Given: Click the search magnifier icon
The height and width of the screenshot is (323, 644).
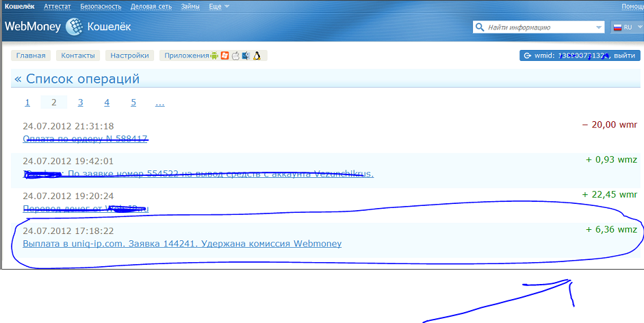Looking at the screenshot, I should click(479, 27).
